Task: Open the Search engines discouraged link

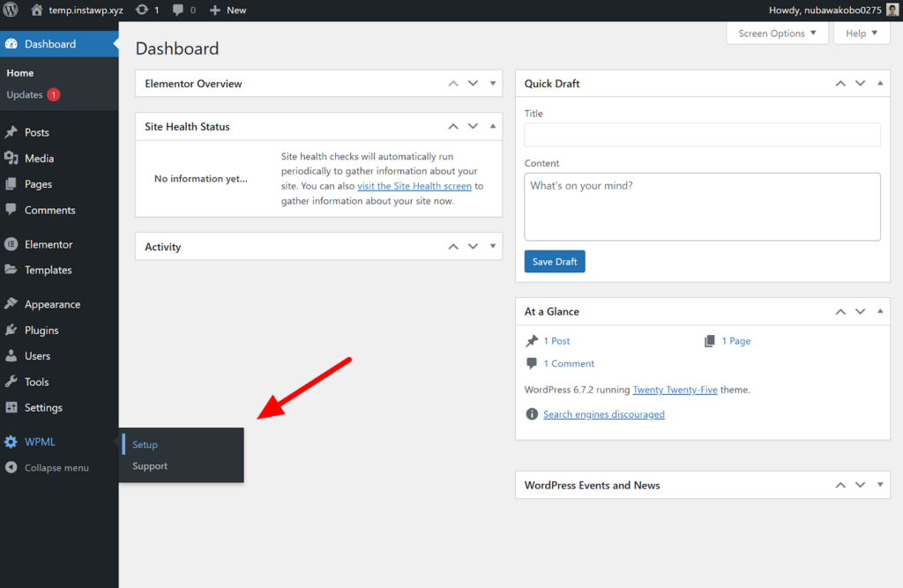Action: click(x=603, y=414)
